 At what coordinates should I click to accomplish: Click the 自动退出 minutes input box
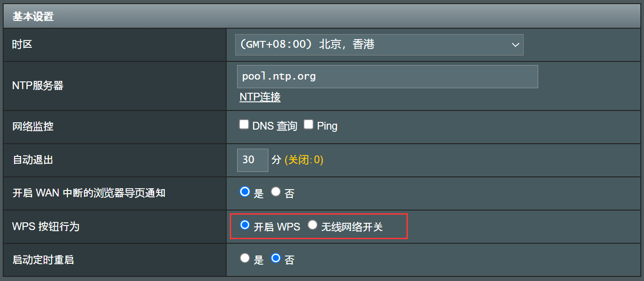[x=253, y=160]
